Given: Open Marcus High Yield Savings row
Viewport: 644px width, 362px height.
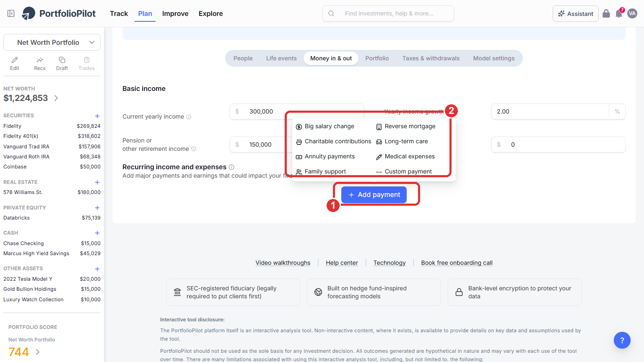Looking at the screenshot, I should click(52, 253).
